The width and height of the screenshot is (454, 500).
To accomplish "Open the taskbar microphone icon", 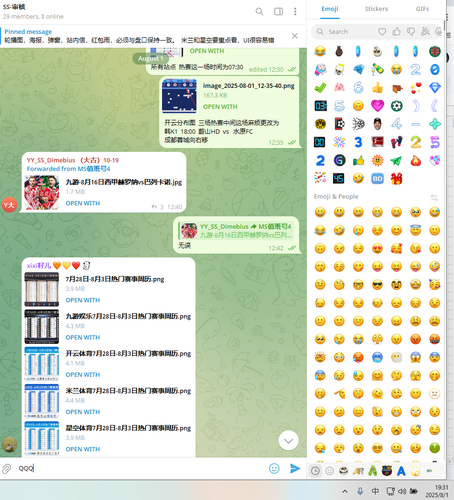I will coord(360,491).
